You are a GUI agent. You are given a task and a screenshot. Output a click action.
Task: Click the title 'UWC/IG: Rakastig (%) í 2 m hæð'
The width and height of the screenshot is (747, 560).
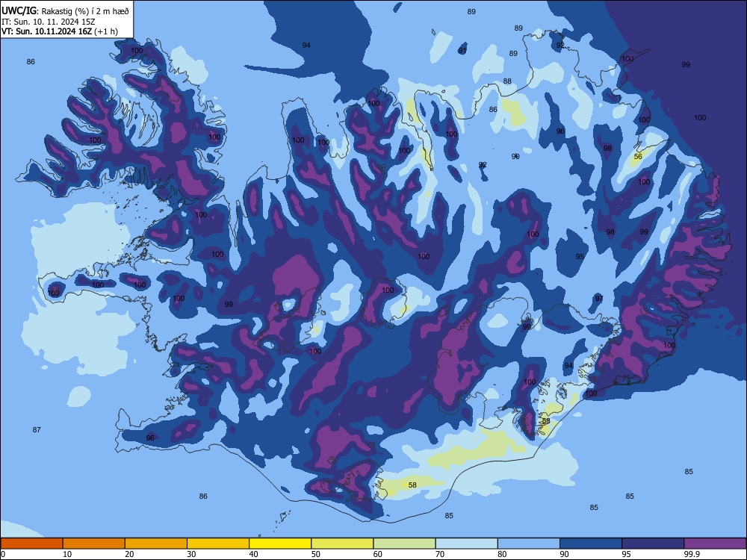point(65,10)
